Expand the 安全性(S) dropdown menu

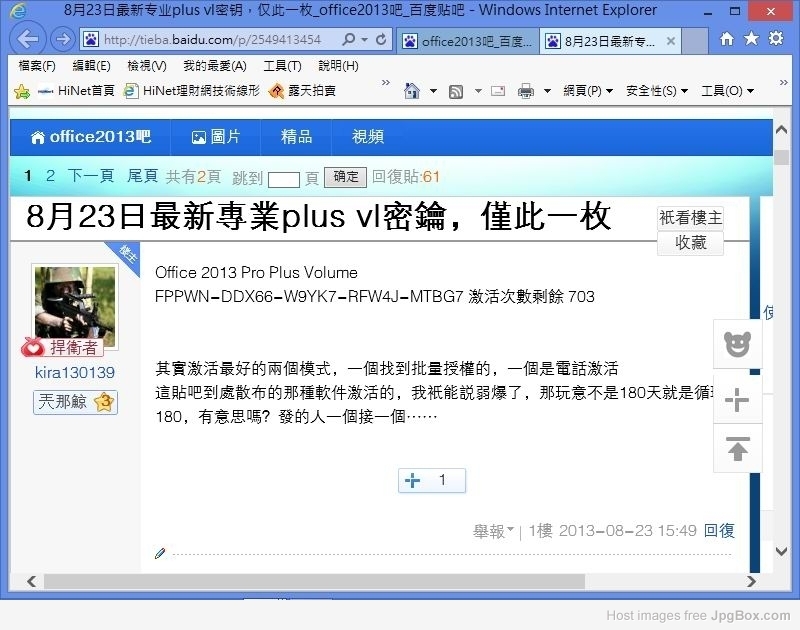[656, 91]
